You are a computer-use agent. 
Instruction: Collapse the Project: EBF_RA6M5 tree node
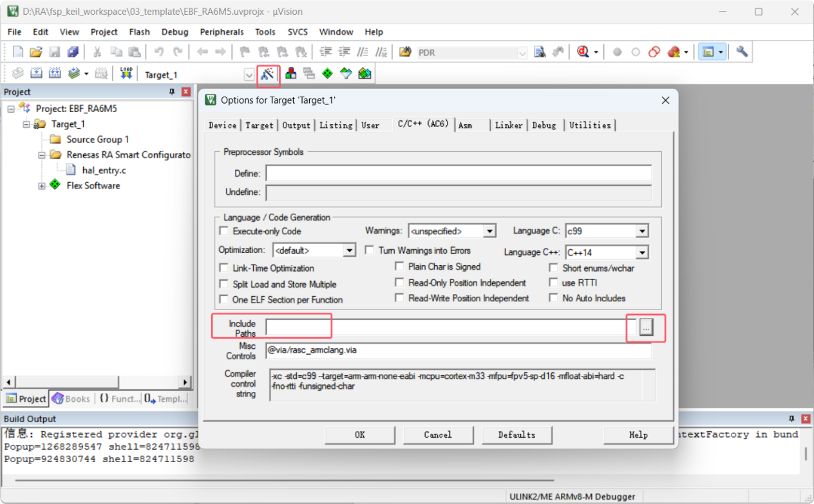[11, 109]
